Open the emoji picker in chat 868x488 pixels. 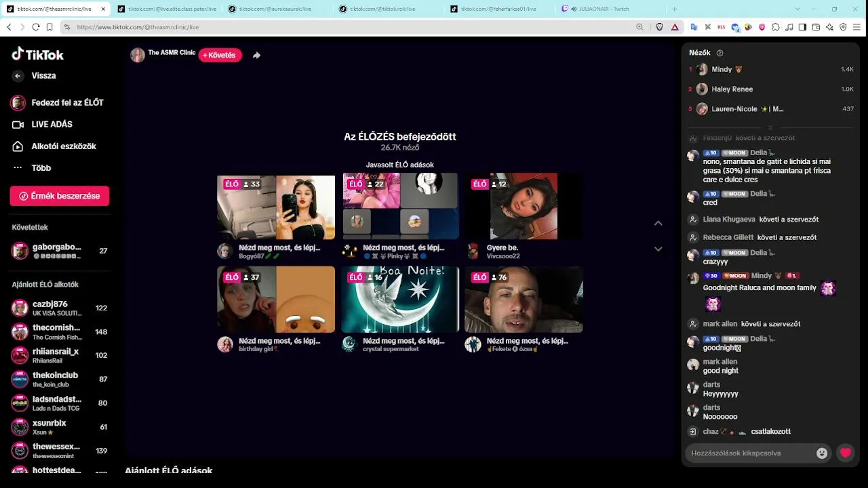click(822, 453)
